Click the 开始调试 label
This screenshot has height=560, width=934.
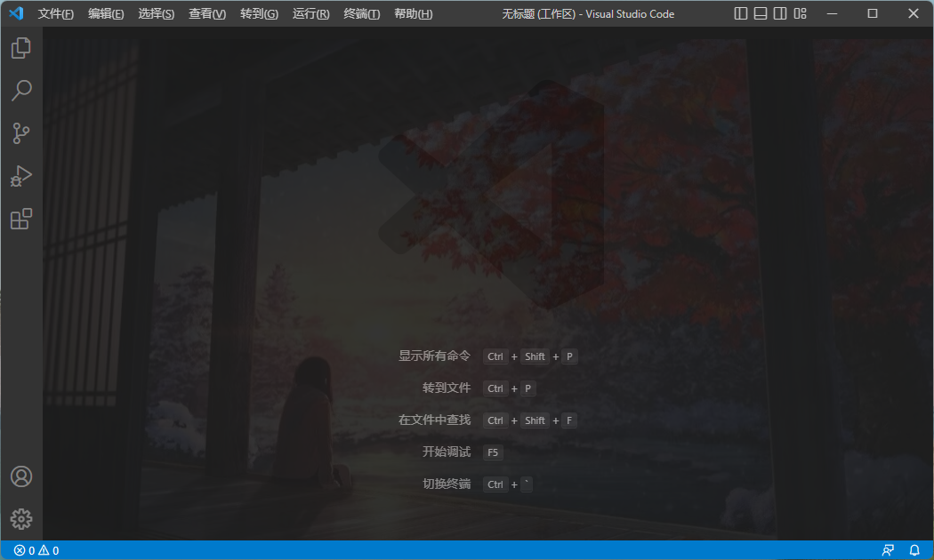pyautogui.click(x=447, y=452)
